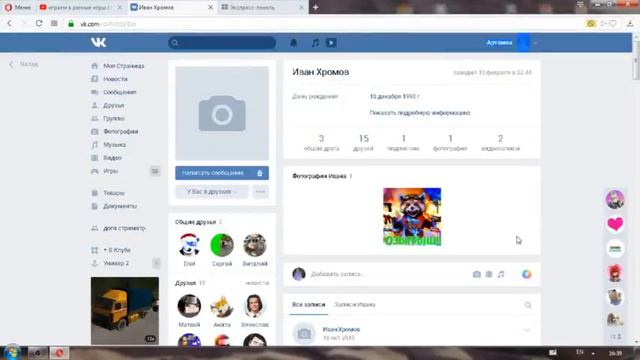Screen dimensions: 640x360
Task: Click the colorful circle icon in post box
Action: (527, 274)
